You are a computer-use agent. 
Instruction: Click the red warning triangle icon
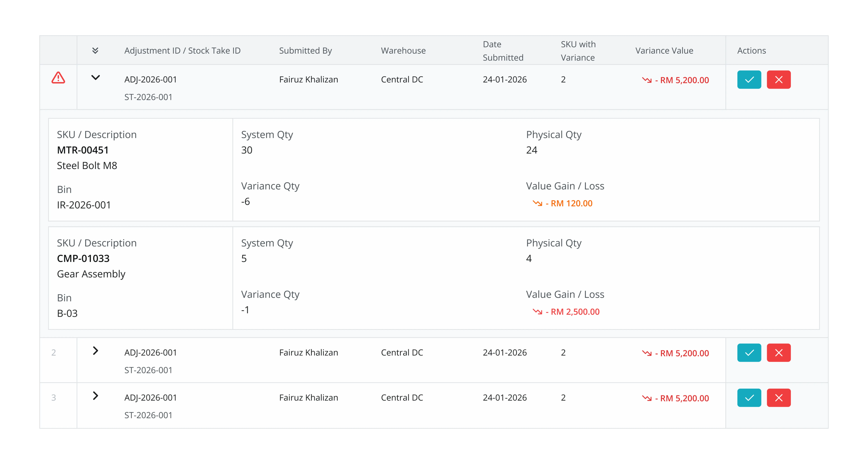(58, 78)
